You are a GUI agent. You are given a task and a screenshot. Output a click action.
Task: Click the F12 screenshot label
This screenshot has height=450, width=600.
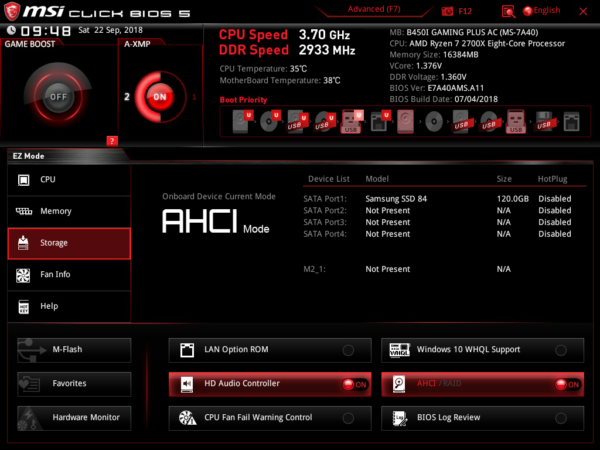465,11
